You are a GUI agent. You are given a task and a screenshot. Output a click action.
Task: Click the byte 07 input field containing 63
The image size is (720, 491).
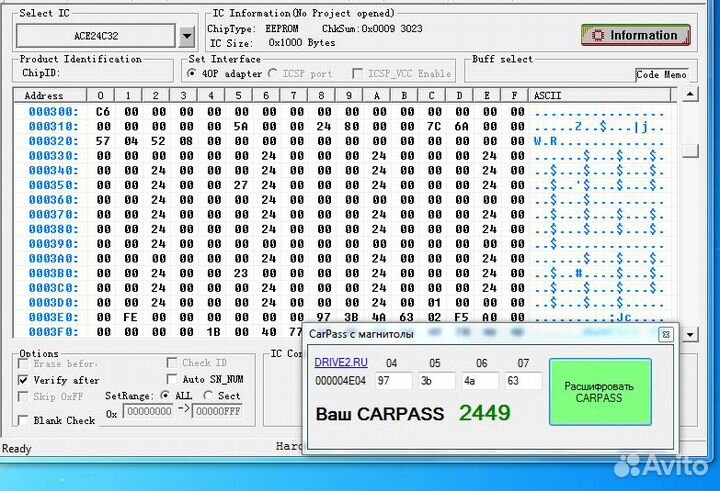[x=523, y=380]
